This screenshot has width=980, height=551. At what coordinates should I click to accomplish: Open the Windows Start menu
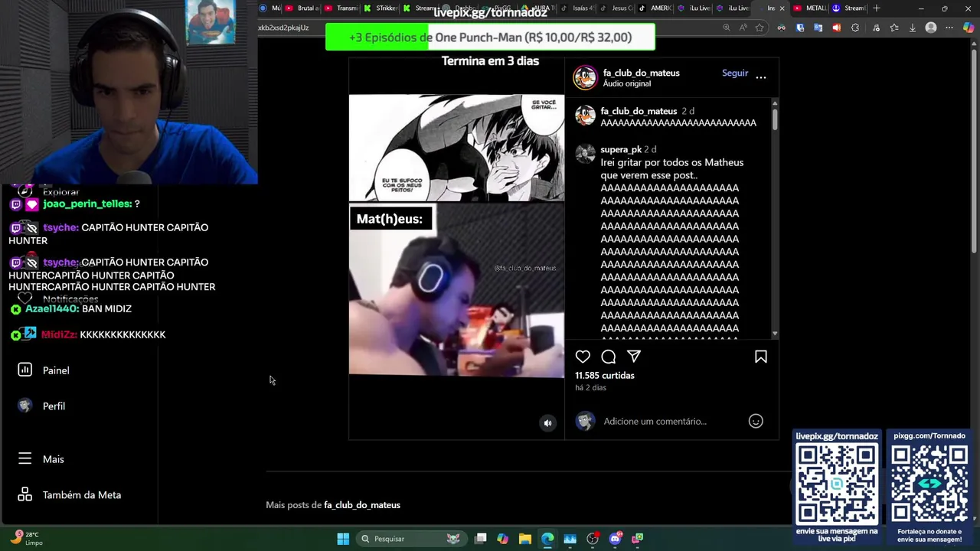[x=343, y=539]
